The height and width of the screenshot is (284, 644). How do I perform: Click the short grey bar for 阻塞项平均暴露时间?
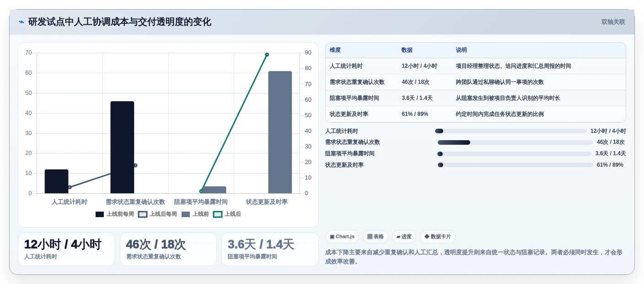[x=214, y=190]
